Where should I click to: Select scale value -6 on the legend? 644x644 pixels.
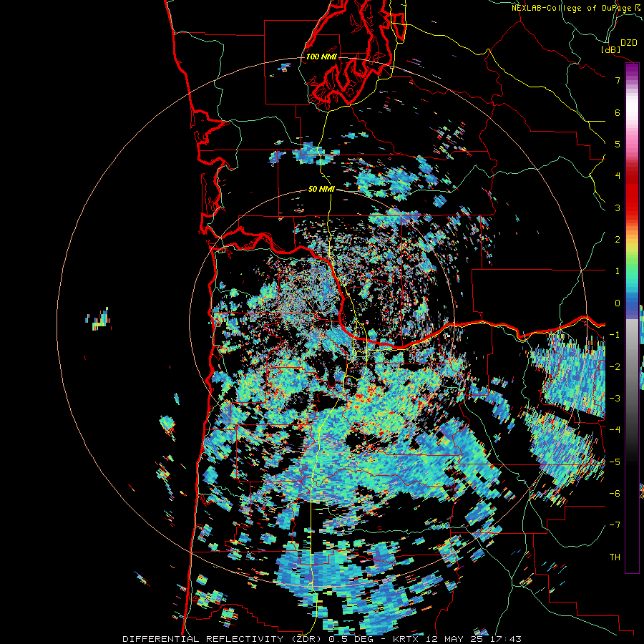pos(615,494)
